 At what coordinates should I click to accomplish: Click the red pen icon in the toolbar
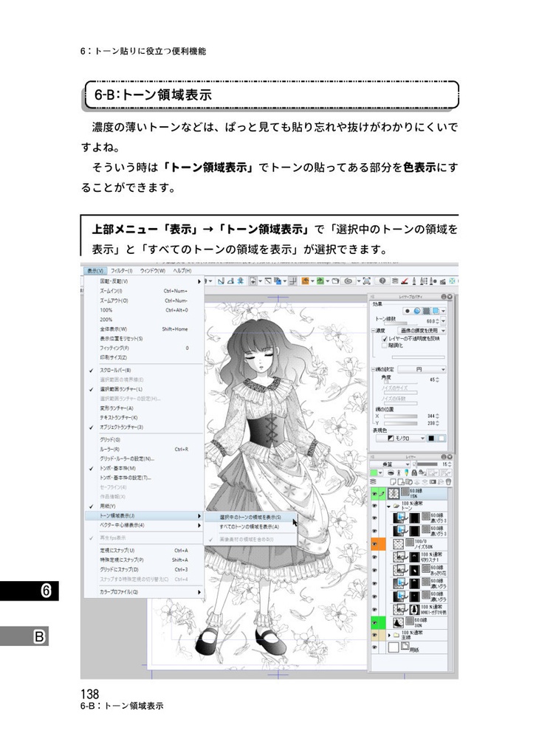405,281
